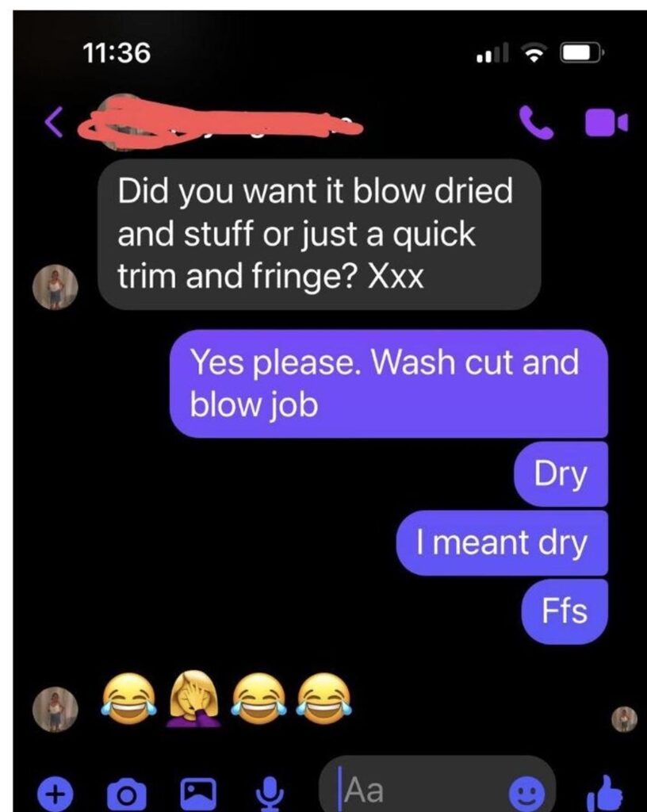Screen dimensions: 647x812
Task: Open the redacted contact name header
Action: tap(220, 123)
